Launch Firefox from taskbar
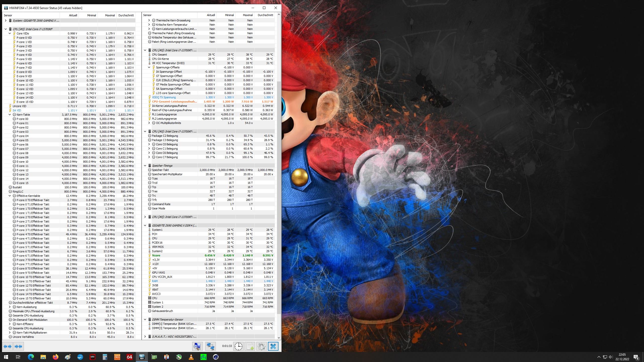The width and height of the screenshot is (644, 362). [55, 357]
